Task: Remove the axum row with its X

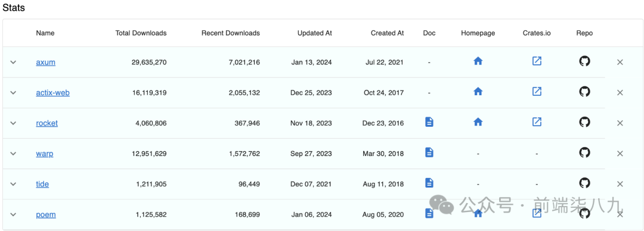Action: 620,63
